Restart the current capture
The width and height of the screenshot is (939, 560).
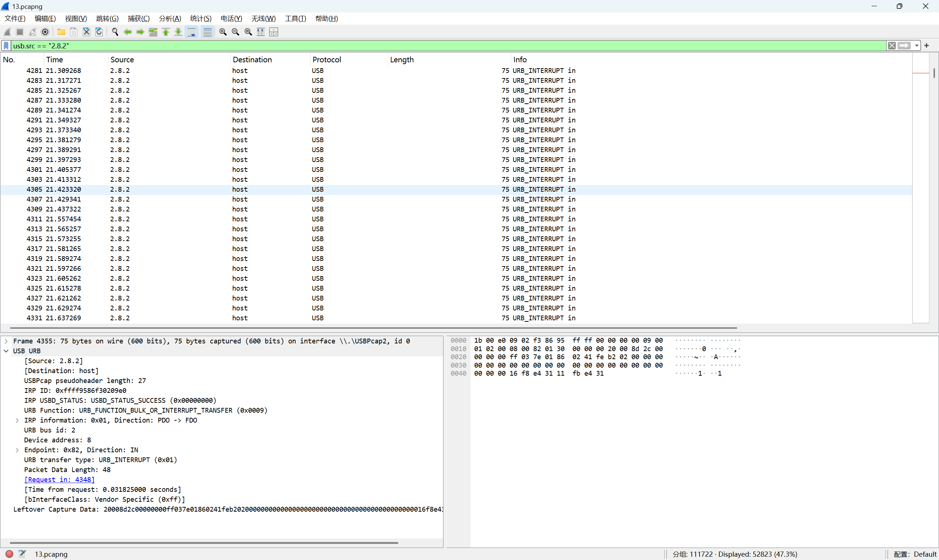pos(33,32)
